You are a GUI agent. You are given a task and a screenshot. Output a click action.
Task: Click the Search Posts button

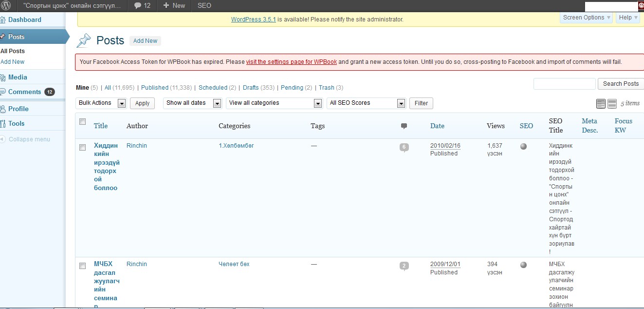[x=621, y=84]
